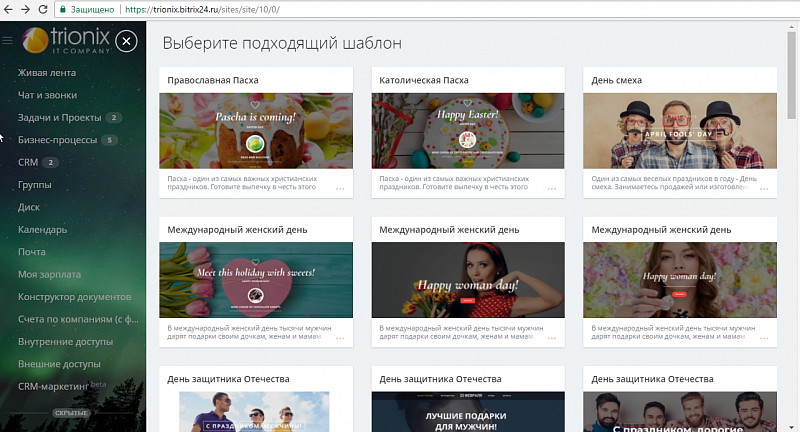Screen dimensions: 800x432
Task: Click the green secure padlock icon
Action: coord(63,9)
